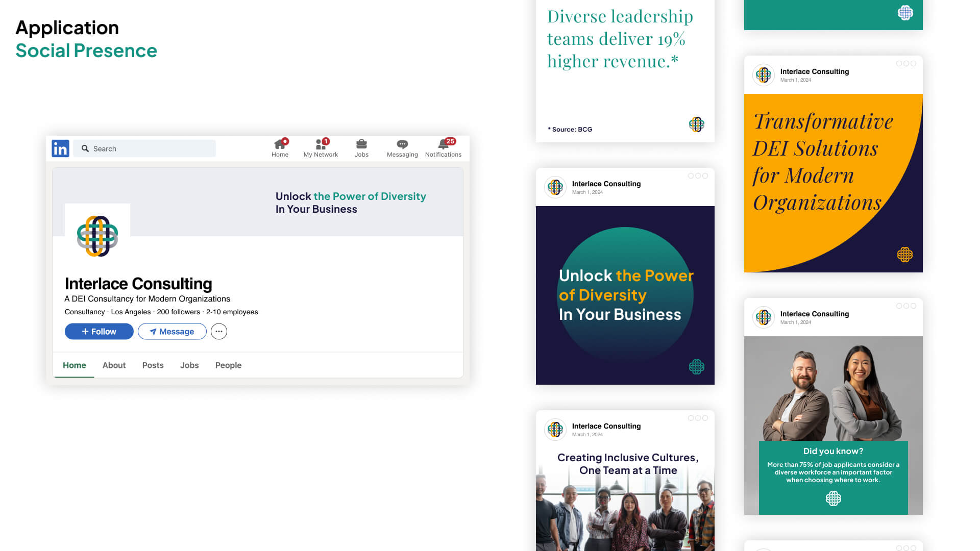Click the profile banner headline text
980x551 pixels.
coord(351,203)
